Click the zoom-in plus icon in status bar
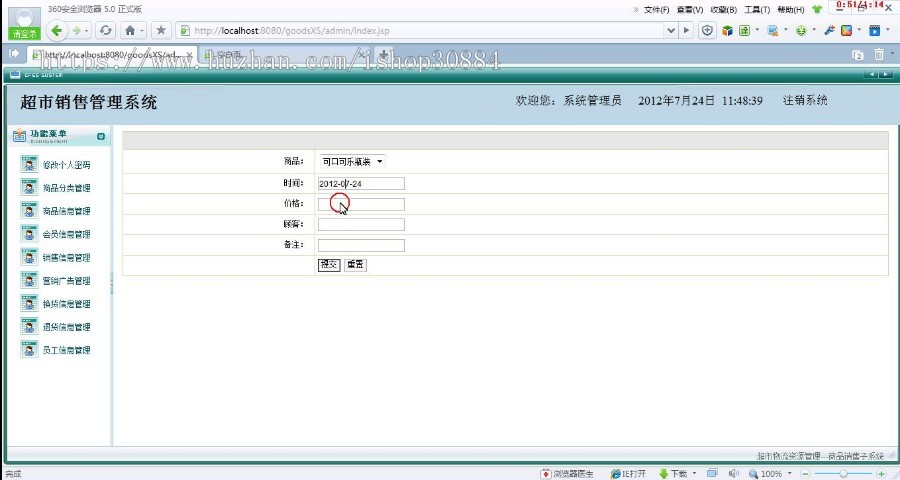 [x=882, y=474]
